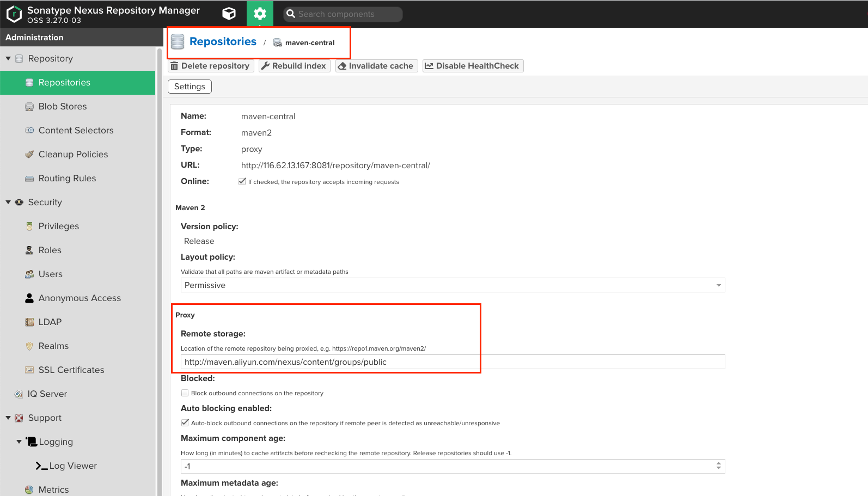Open SSL Certificates page

coord(78,370)
